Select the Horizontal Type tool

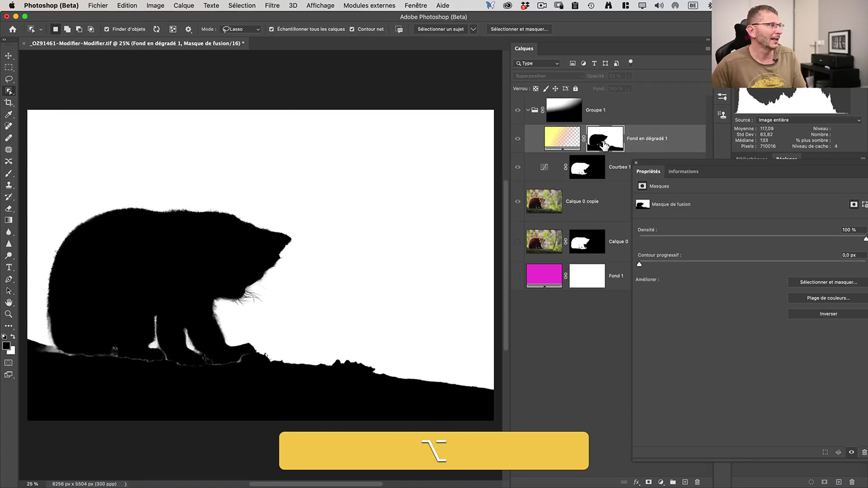pyautogui.click(x=9, y=267)
